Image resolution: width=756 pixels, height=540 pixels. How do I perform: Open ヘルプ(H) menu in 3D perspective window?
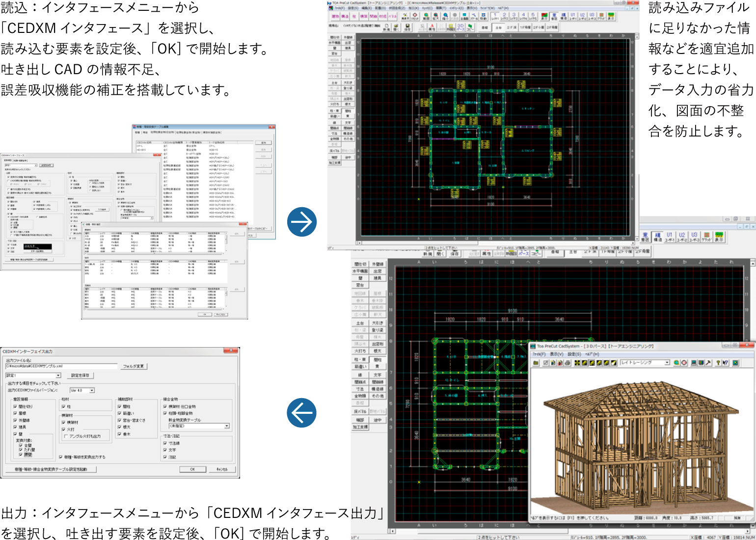(x=592, y=354)
